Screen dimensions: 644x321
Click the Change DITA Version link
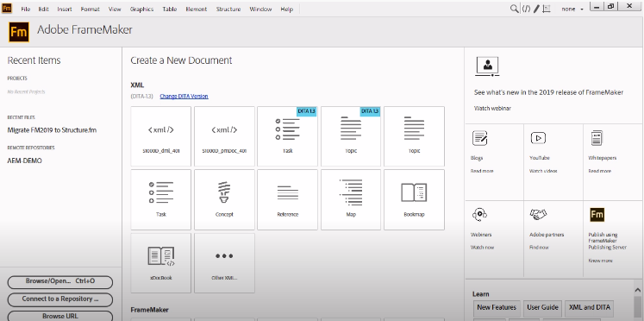click(x=184, y=96)
